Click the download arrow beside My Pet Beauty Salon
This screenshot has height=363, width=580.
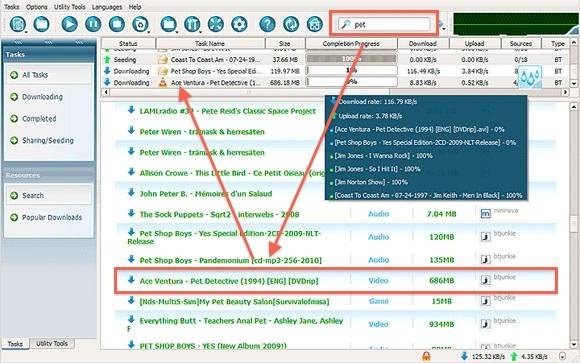(131, 300)
